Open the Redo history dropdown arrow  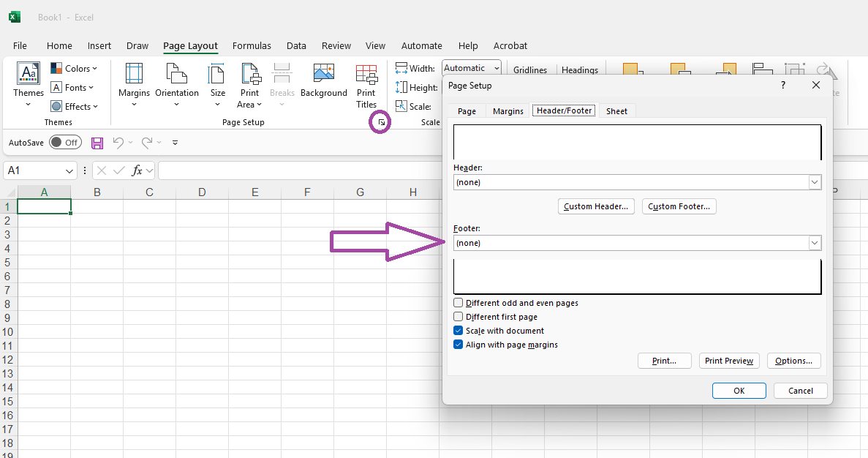point(159,143)
